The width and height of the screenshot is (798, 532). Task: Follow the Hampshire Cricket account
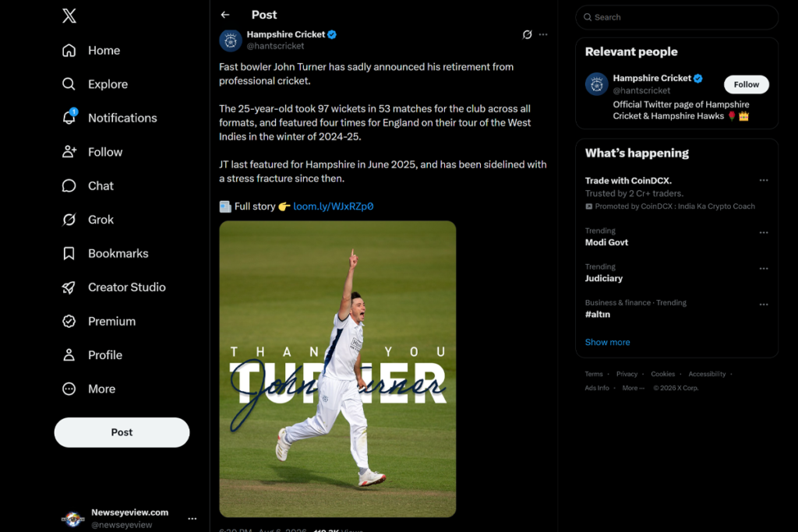746,84
